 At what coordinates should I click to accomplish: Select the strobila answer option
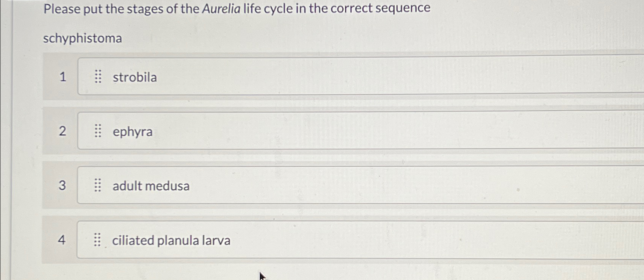pyautogui.click(x=135, y=78)
